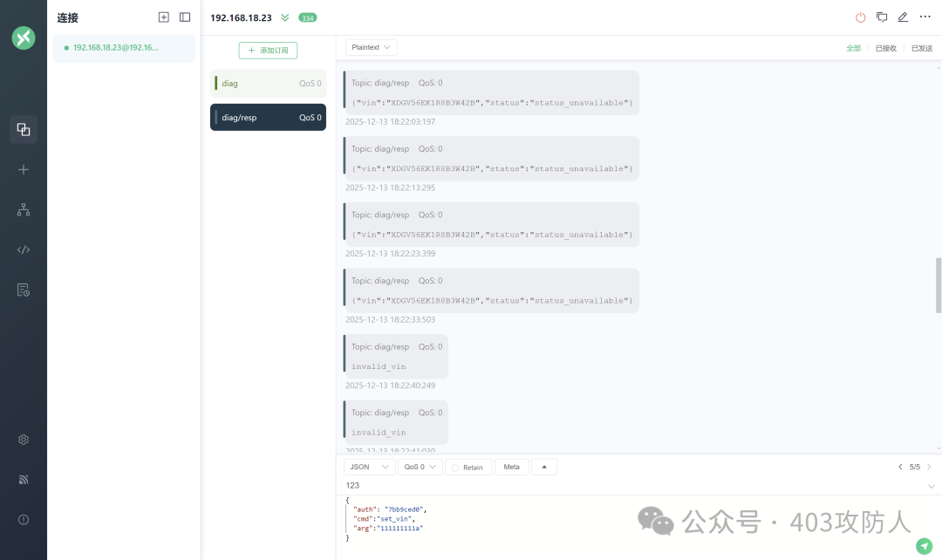
Task: Send the message with the green send button
Action: [x=924, y=546]
